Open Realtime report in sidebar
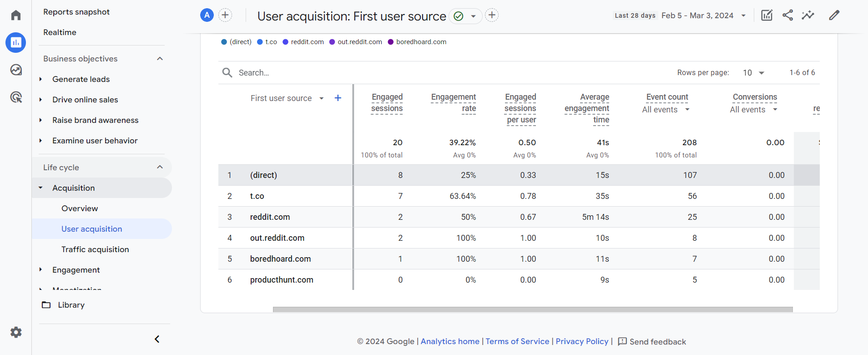The image size is (868, 355). pyautogui.click(x=60, y=32)
